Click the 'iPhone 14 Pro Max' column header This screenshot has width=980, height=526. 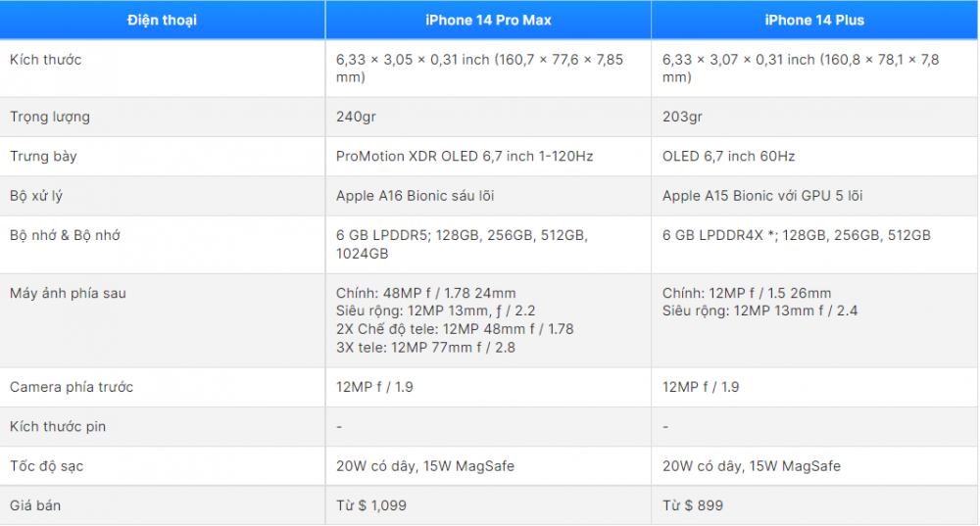click(x=488, y=20)
